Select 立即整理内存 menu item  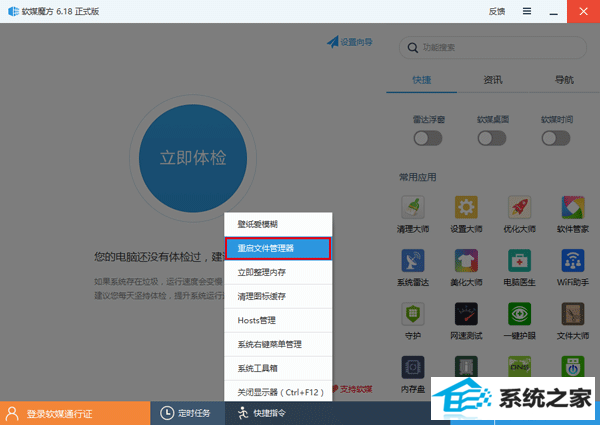click(278, 272)
